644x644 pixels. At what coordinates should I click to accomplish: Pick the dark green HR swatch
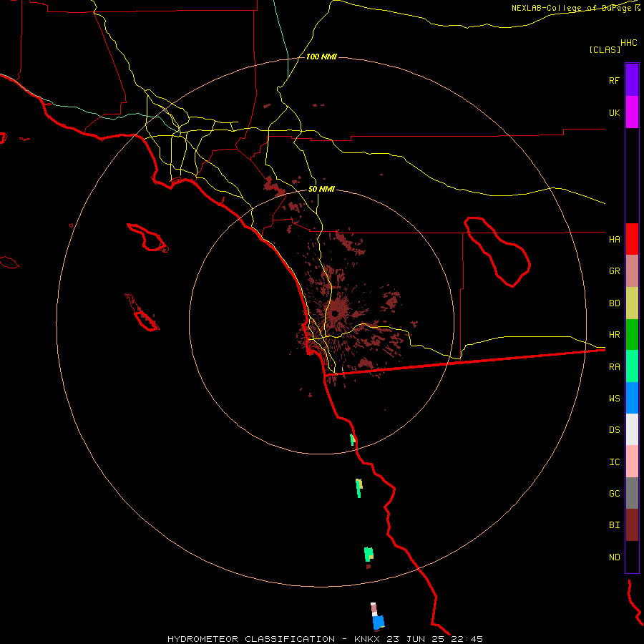[632, 335]
